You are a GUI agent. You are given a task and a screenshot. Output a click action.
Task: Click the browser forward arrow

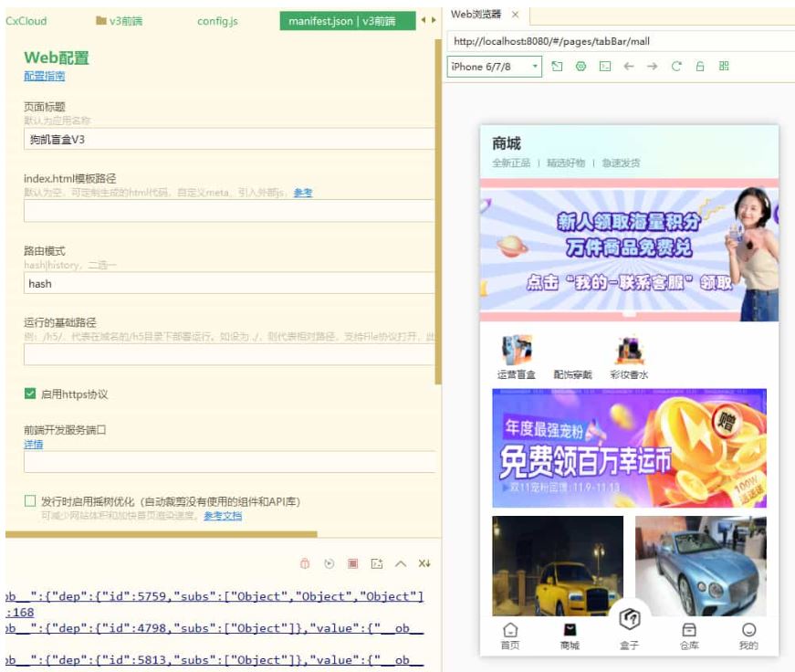point(652,67)
